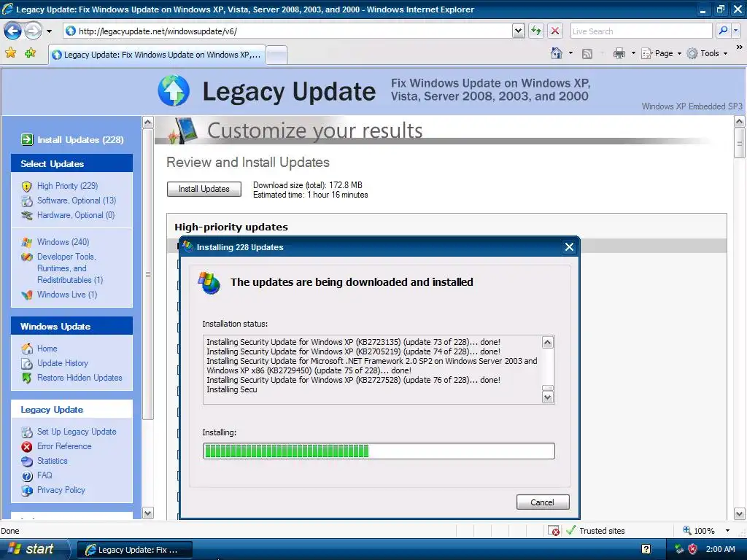This screenshot has height=560, width=747.
Task: Open search provider options dropdown
Action: [x=736, y=31]
